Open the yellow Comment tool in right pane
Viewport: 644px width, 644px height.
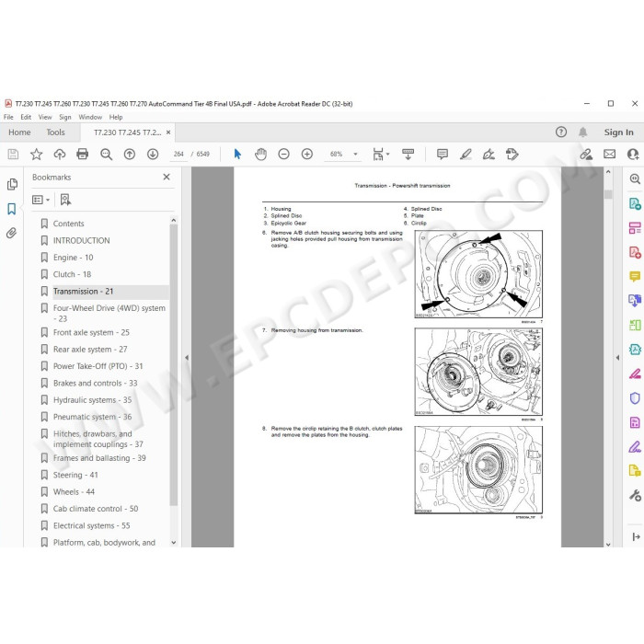click(635, 276)
